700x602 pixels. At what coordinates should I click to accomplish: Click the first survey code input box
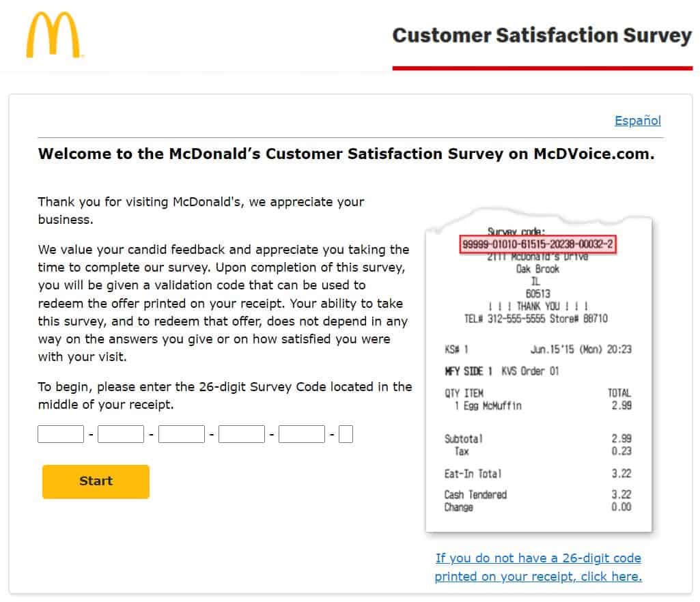pos(61,434)
